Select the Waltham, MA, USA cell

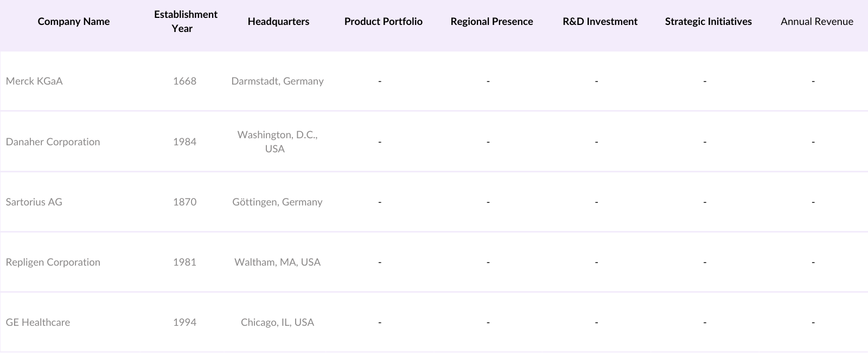[277, 262]
